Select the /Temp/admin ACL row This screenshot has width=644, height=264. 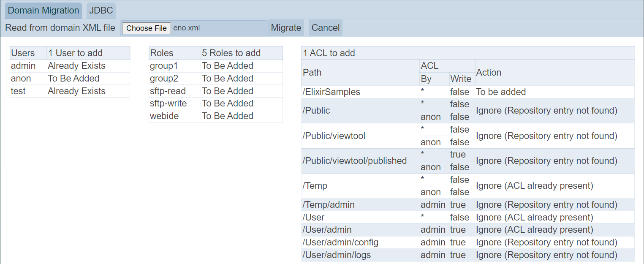tap(329, 205)
